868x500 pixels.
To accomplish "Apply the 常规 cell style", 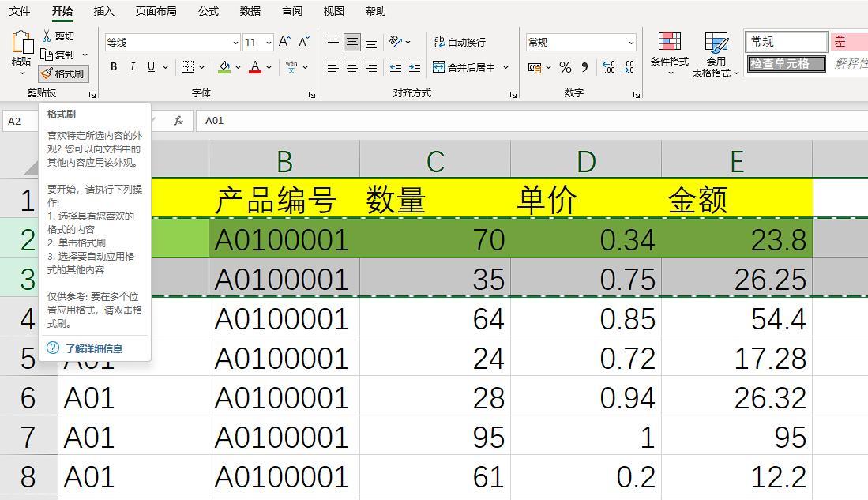I will 786,42.
